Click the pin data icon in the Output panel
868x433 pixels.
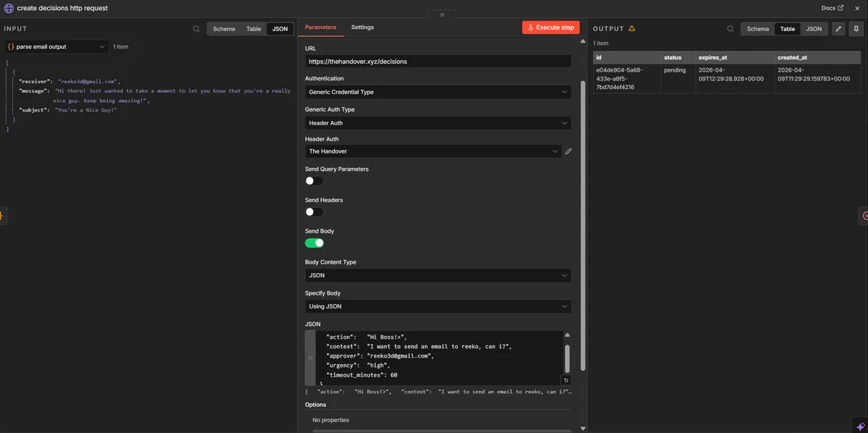pyautogui.click(x=856, y=28)
